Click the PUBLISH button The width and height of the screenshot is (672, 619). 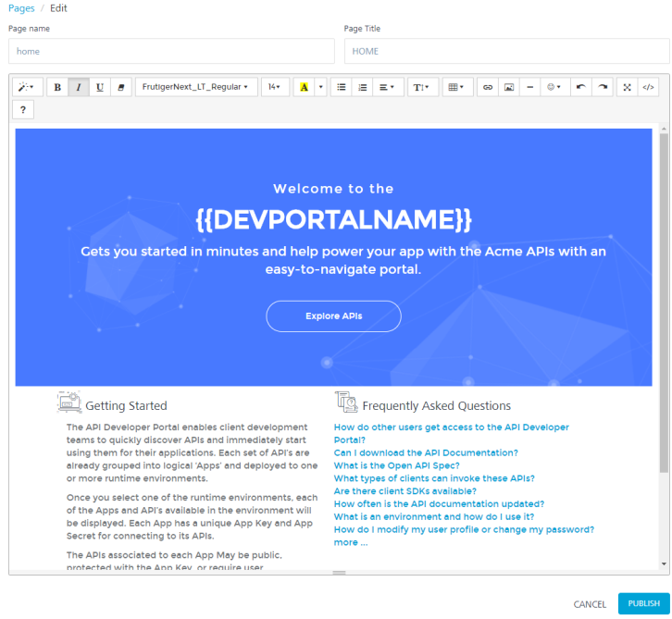[x=643, y=603]
